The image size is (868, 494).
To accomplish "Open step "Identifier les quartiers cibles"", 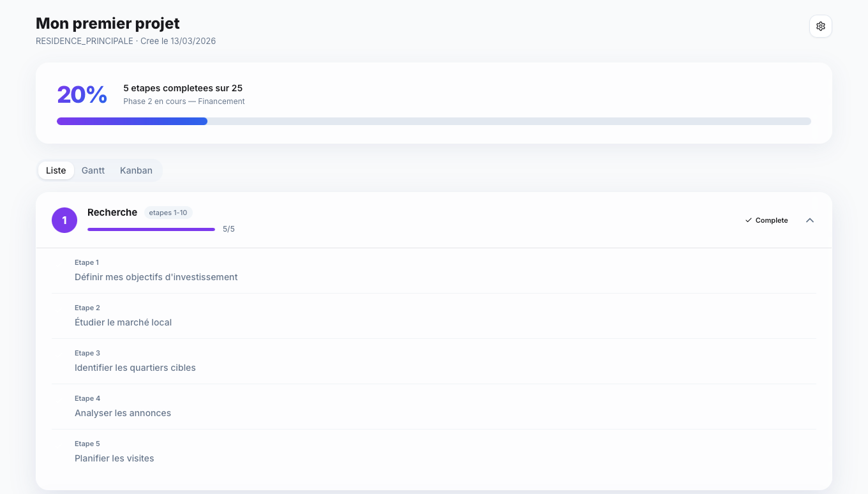I will tap(135, 368).
